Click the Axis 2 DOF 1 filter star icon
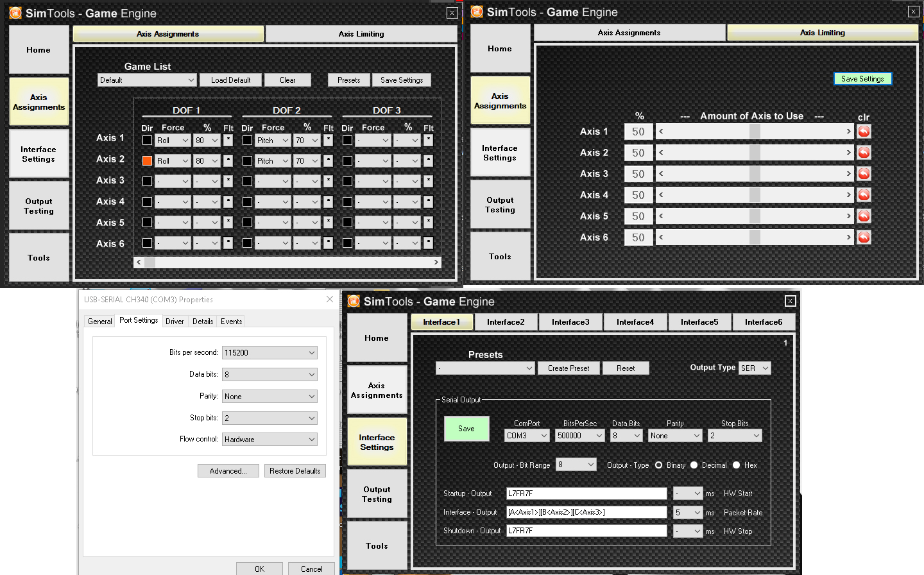Viewport: 924px width, 575px height. (x=228, y=160)
